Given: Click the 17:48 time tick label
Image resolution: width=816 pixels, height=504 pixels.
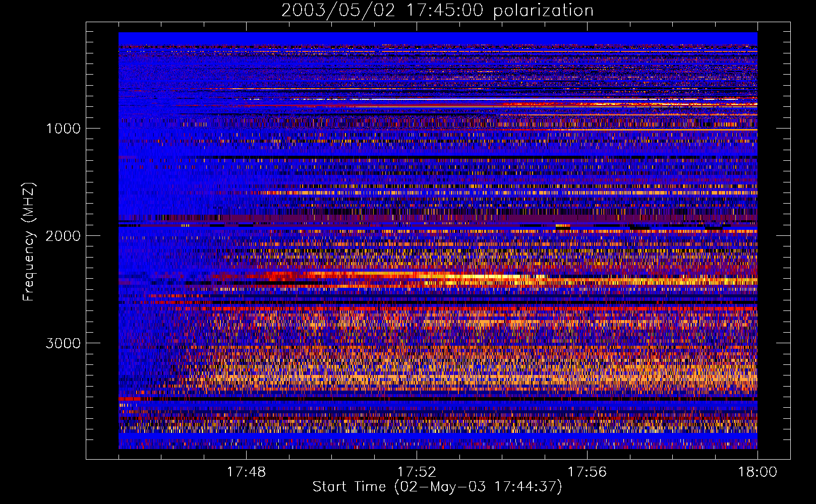Looking at the screenshot, I should [x=246, y=472].
